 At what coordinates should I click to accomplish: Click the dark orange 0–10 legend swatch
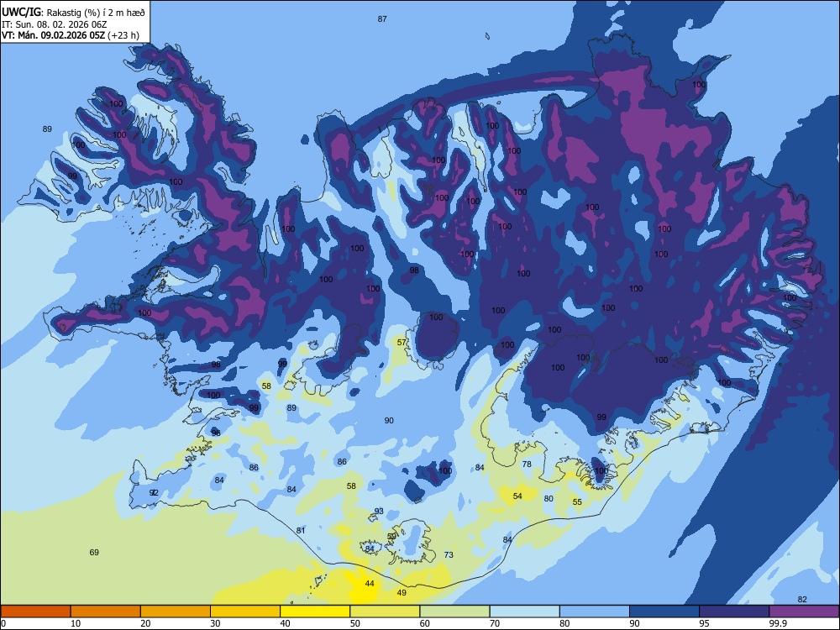35,612
